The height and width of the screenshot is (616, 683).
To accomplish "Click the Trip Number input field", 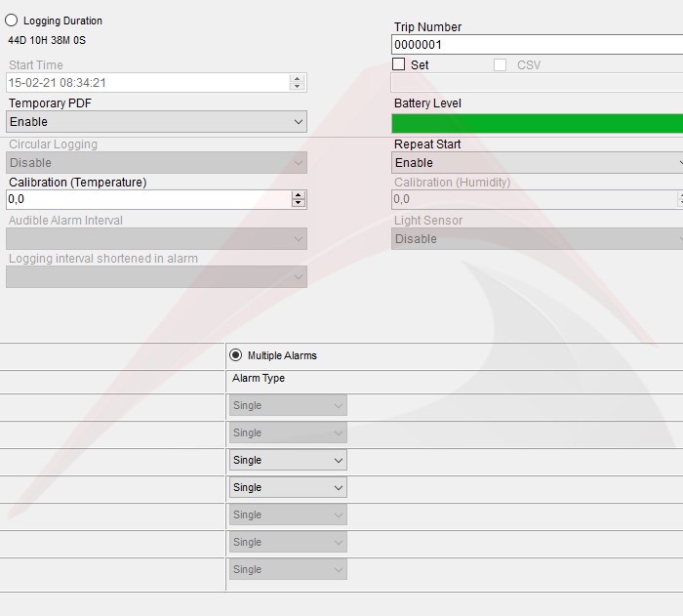I will point(537,45).
